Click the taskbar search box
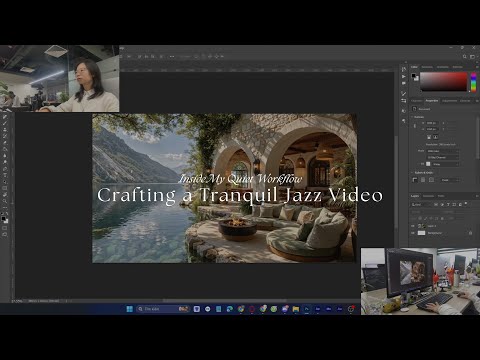Image resolution: width=480 pixels, height=360 pixels. click(163, 309)
